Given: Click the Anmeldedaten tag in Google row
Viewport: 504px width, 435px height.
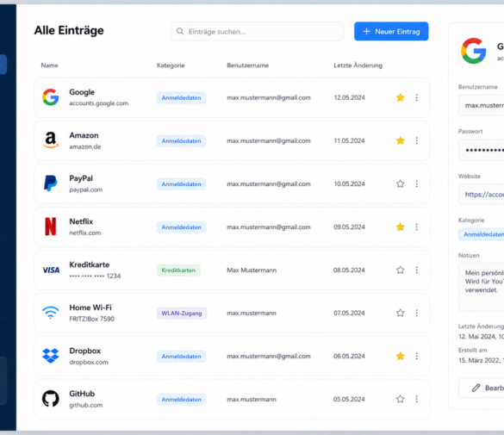Looking at the screenshot, I should [181, 97].
